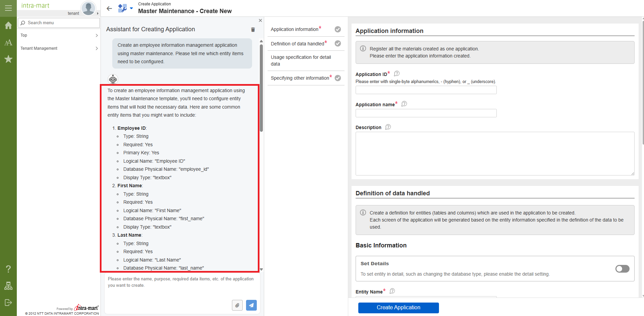Viewport: 644px width, 316px height.
Task: Select Usage specification for detail data
Action: point(301,61)
